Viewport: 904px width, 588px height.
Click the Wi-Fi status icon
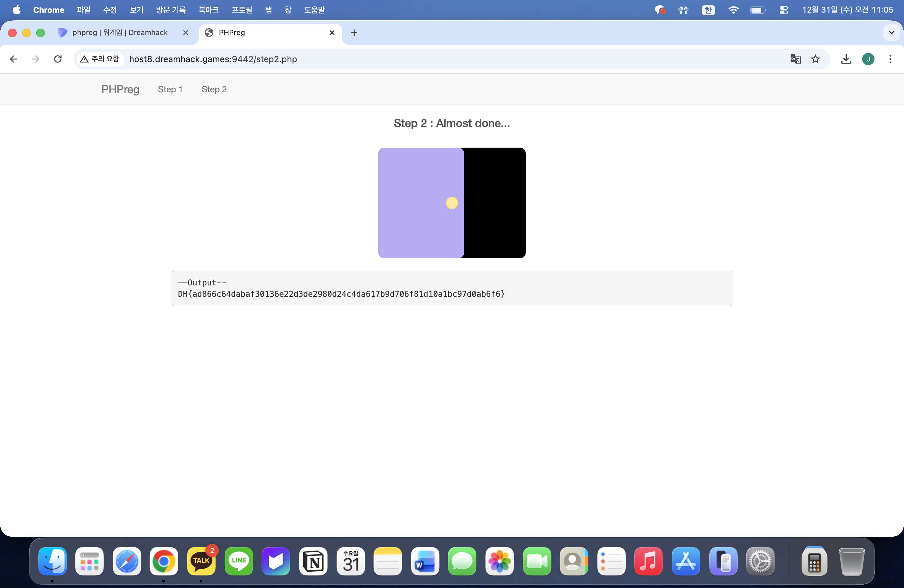tap(733, 10)
